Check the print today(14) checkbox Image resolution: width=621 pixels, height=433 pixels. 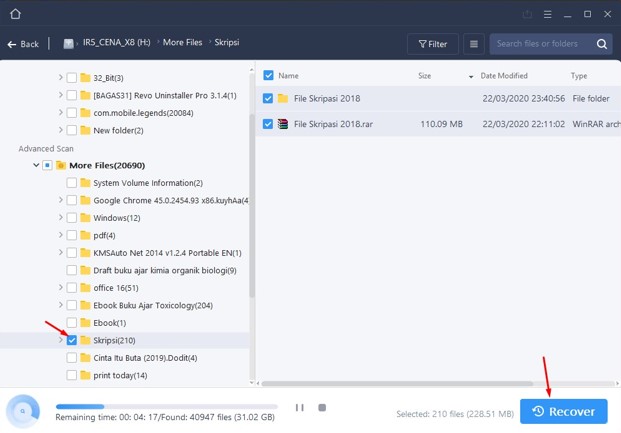click(72, 375)
